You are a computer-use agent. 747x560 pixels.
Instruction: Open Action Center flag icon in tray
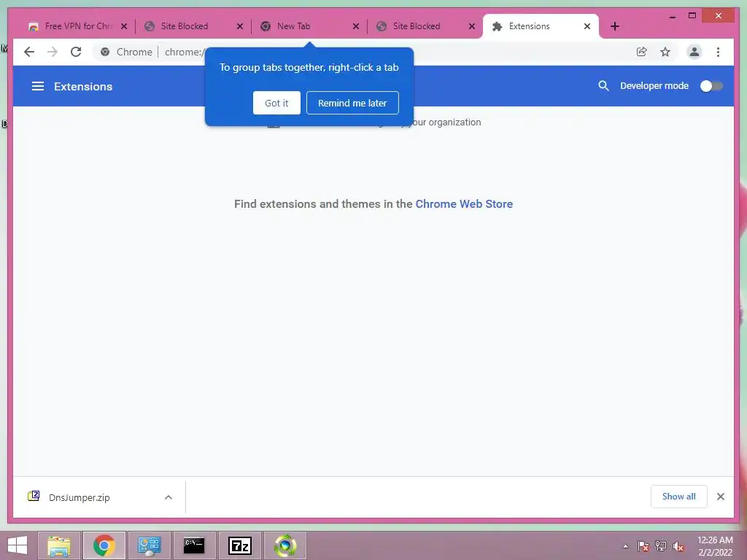click(643, 546)
